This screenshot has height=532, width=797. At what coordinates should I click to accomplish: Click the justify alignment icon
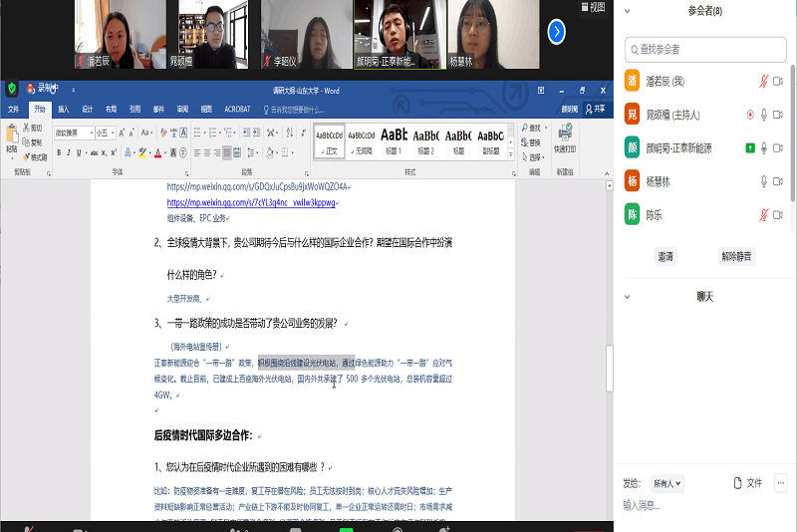pos(227,152)
